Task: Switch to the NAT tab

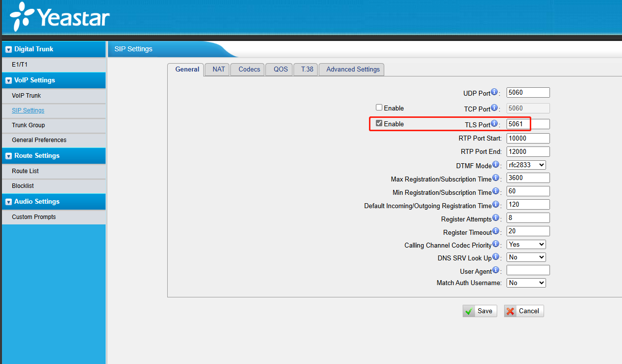Action: [219, 70]
